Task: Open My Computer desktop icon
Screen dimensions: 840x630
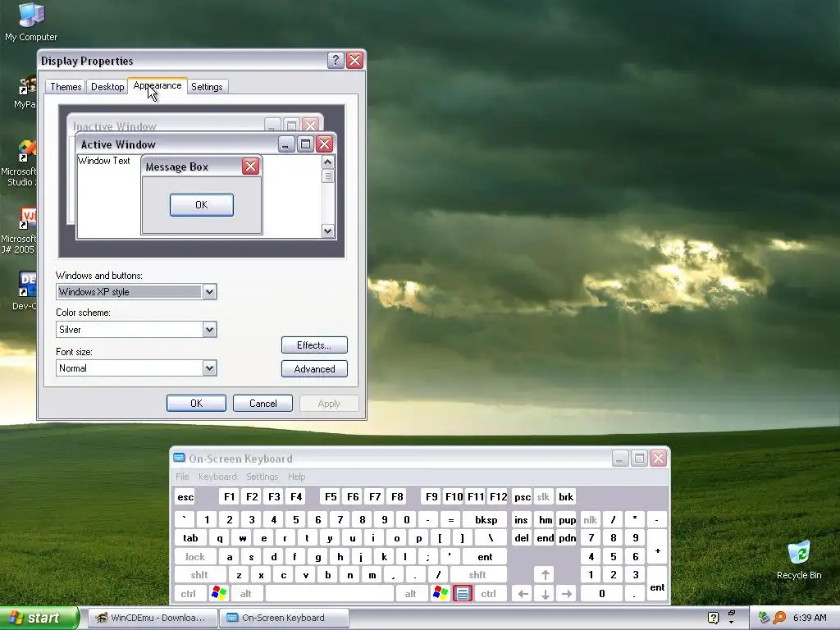Action: (31, 21)
